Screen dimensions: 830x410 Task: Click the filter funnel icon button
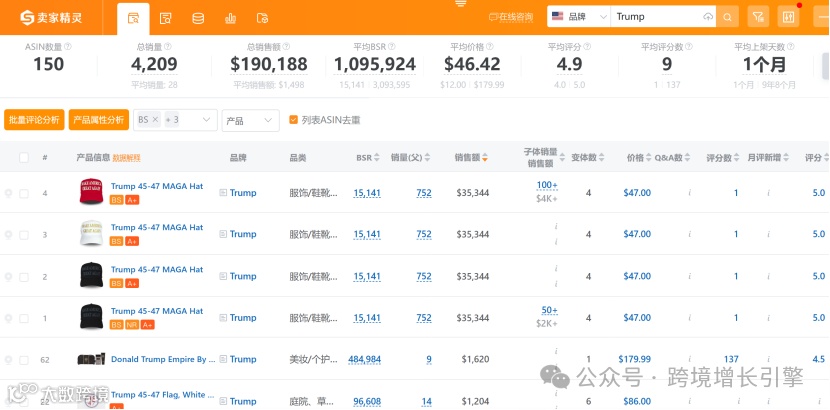coord(758,17)
